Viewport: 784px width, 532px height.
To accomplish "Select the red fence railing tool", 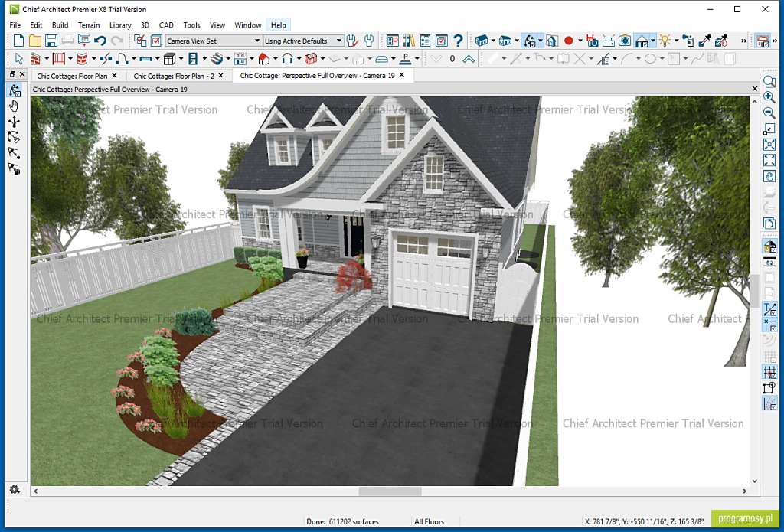I will (59, 59).
